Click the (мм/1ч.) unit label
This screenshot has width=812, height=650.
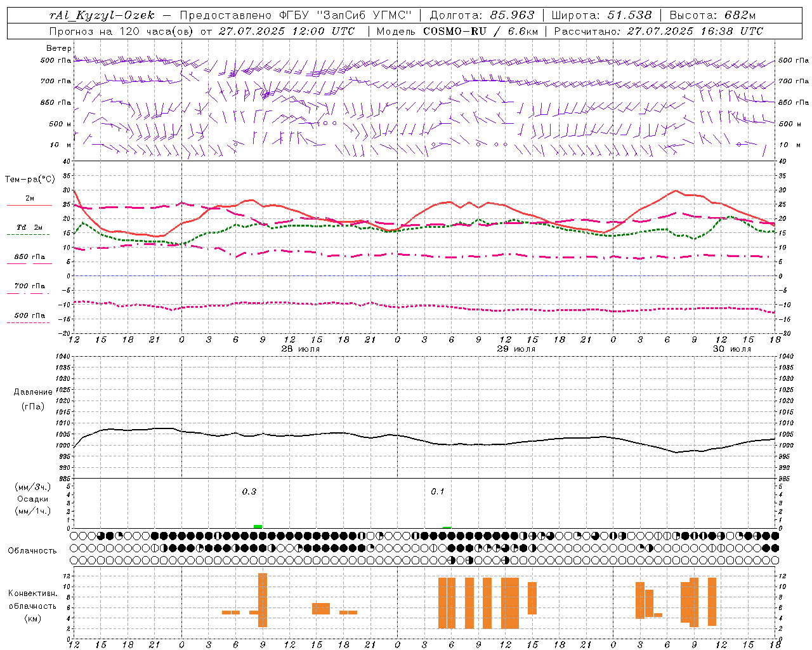tap(32, 511)
